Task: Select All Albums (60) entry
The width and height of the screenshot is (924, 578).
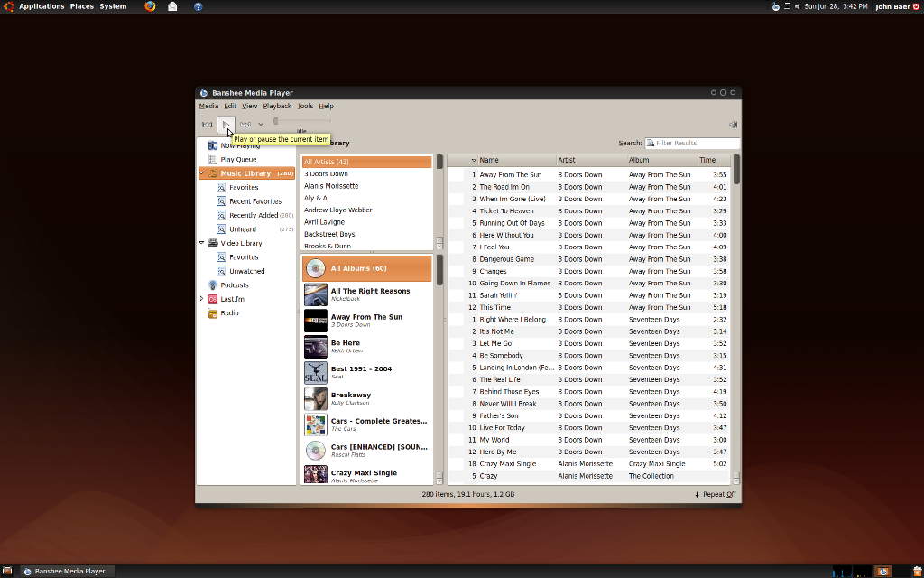Action: point(366,268)
